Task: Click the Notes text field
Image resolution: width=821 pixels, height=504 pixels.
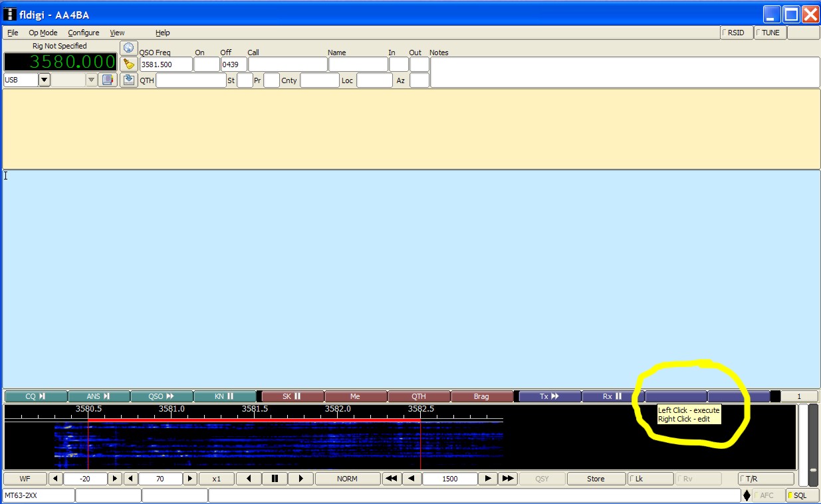Action: [625, 72]
